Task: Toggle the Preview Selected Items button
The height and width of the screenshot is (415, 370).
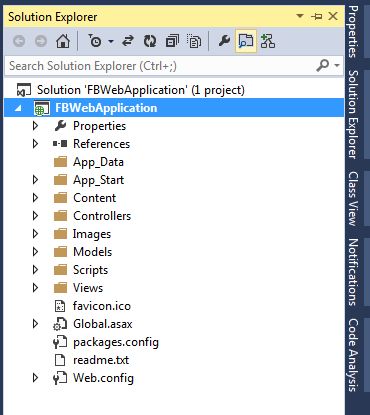Action: tap(246, 41)
